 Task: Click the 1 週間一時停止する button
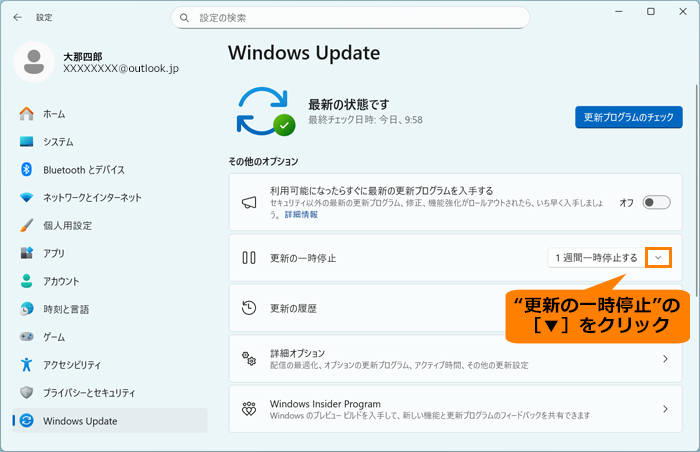click(596, 258)
